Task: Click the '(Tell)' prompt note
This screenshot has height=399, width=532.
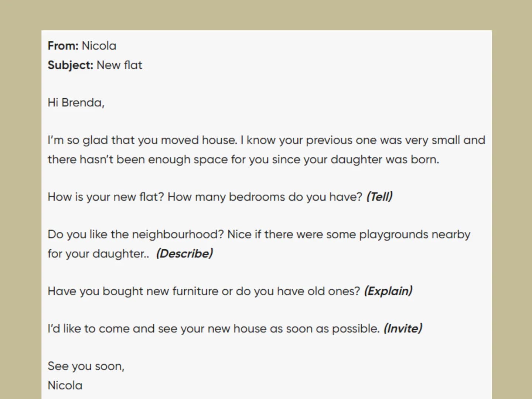Action: tap(379, 197)
